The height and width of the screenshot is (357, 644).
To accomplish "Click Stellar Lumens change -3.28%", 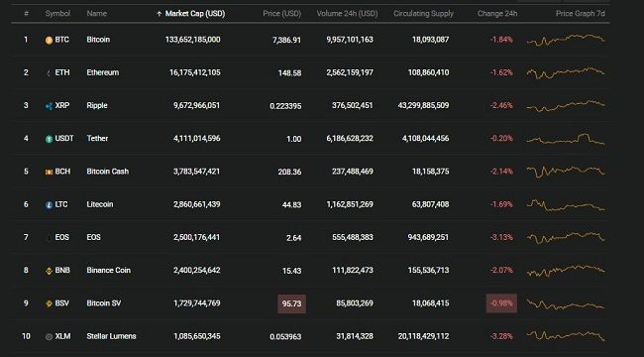I will 501,336.
